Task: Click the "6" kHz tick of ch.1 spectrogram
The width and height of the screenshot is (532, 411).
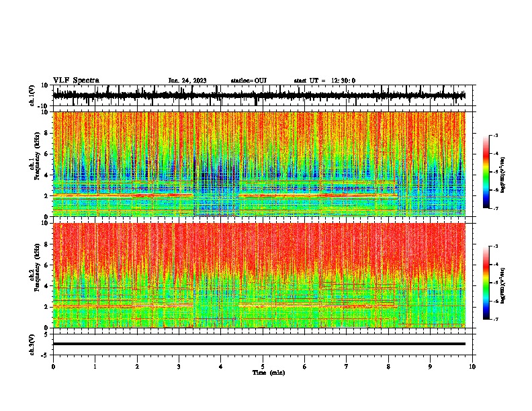Action: coord(46,154)
